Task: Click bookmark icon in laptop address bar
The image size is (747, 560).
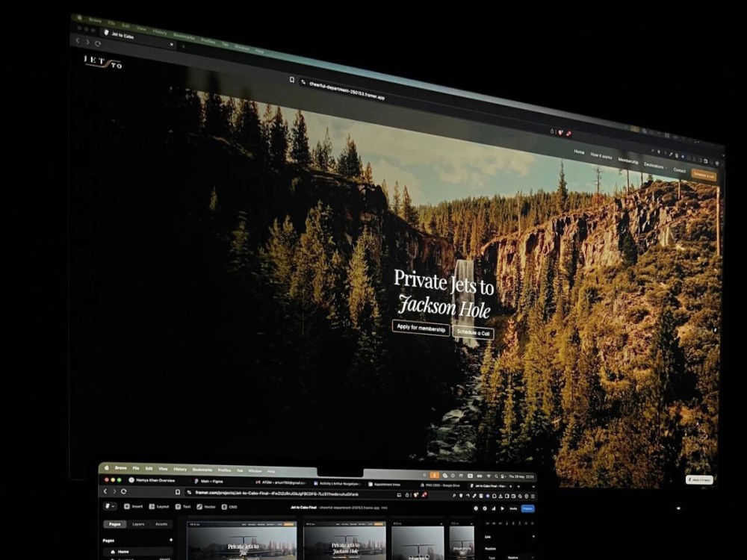Action: click(178, 492)
